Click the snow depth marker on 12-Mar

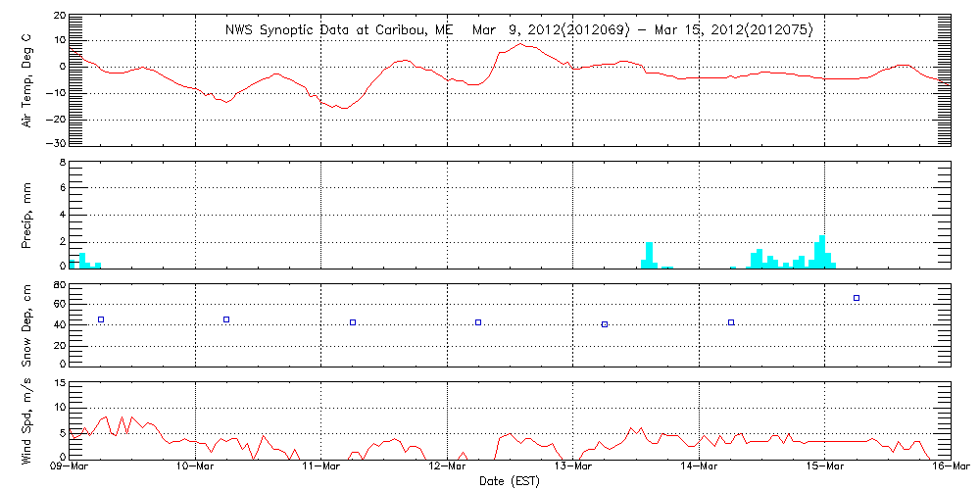coord(478,322)
